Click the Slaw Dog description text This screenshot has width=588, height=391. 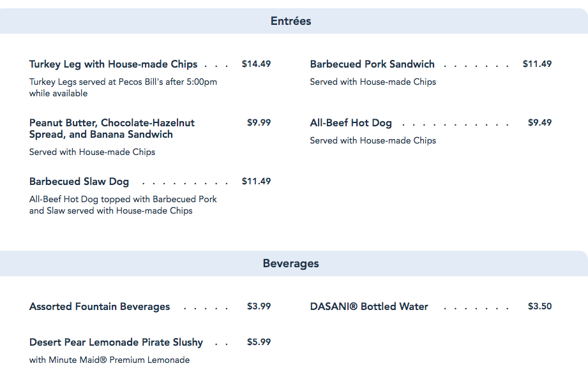pyautogui.click(x=123, y=205)
